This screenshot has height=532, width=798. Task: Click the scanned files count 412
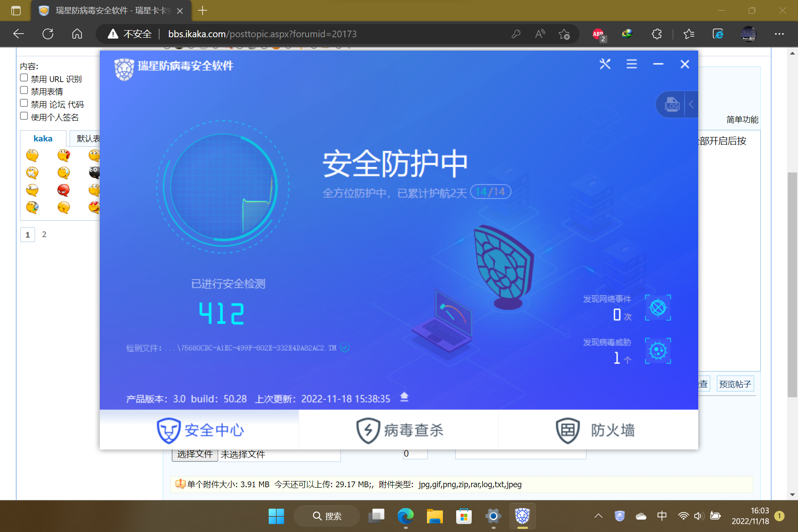click(x=222, y=314)
